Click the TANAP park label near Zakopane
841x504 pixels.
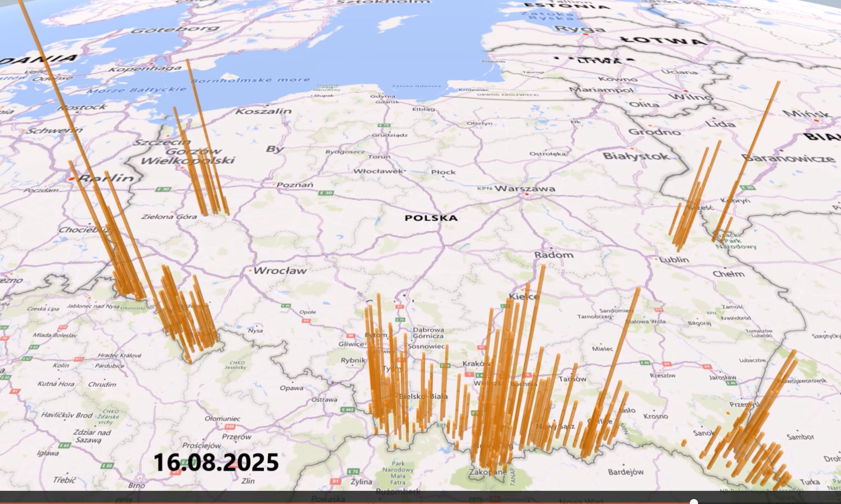(513, 477)
